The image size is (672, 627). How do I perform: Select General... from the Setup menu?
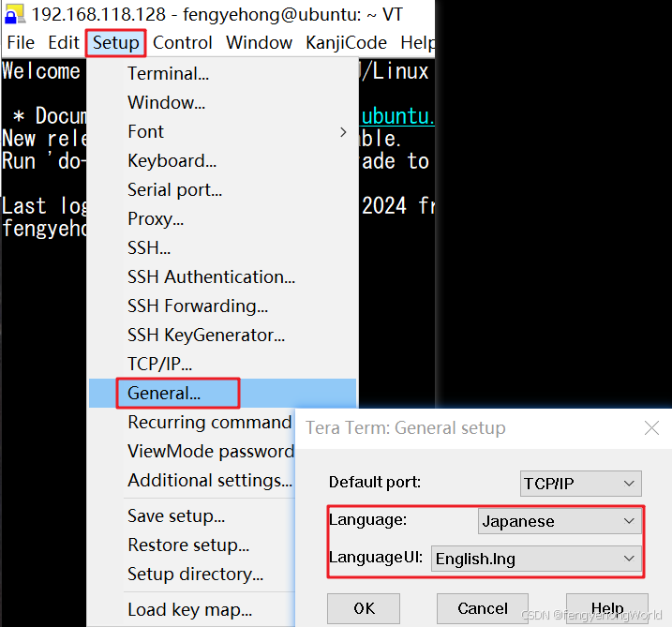pos(165,394)
